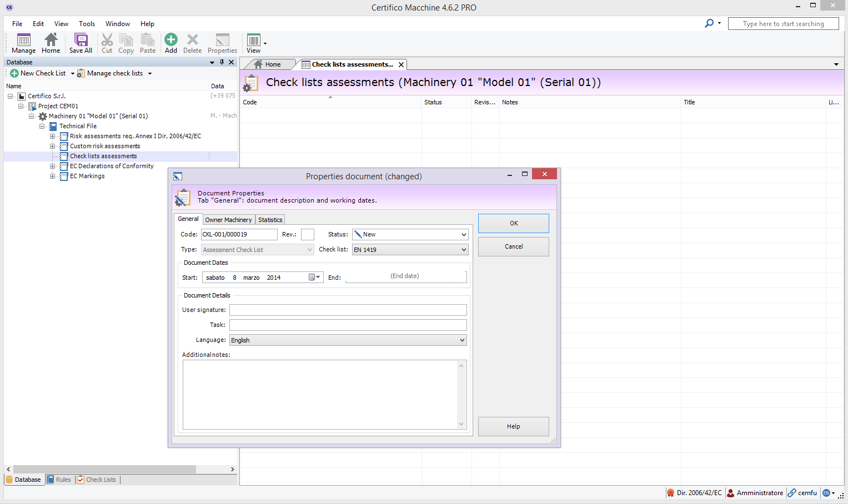Click the User signature input field

pyautogui.click(x=348, y=310)
